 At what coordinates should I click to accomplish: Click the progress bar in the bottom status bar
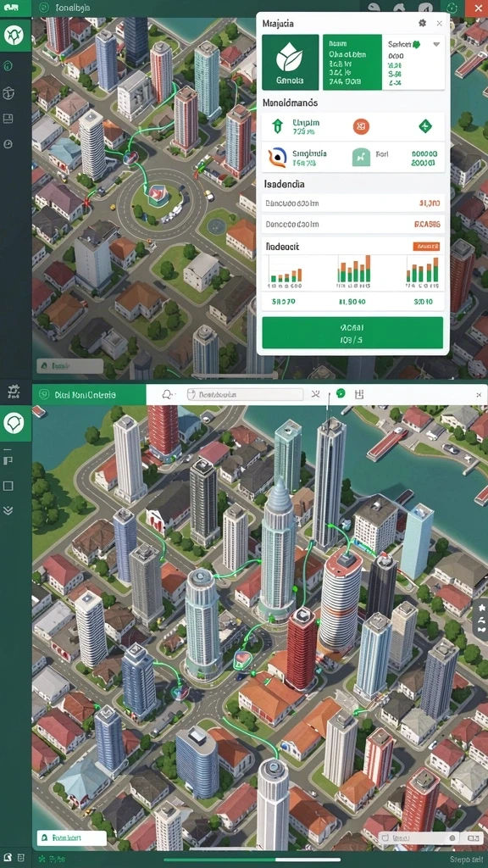pos(251,860)
